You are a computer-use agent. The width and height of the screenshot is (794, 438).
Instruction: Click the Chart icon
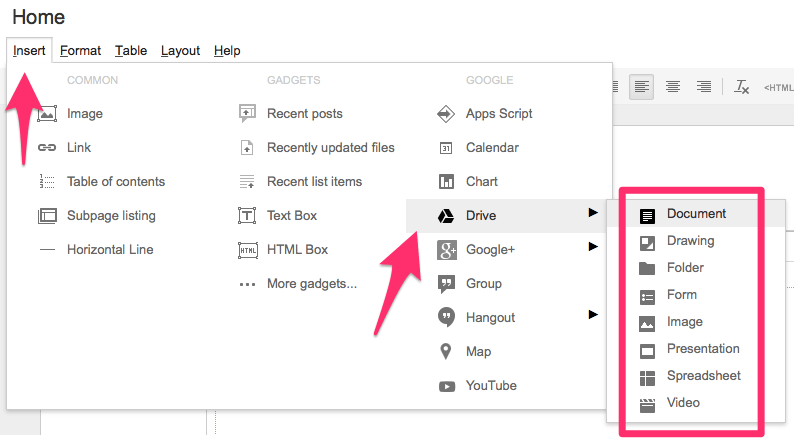point(447,182)
